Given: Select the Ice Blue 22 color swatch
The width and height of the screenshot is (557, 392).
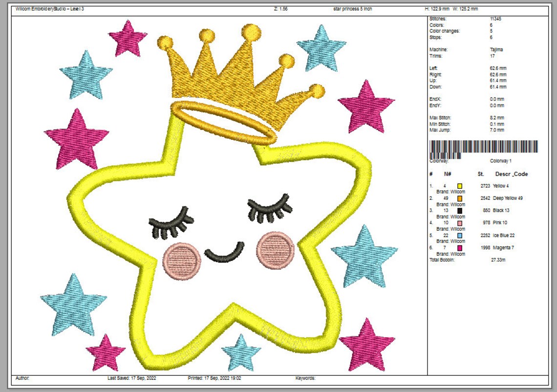Looking at the screenshot, I should click(459, 235).
